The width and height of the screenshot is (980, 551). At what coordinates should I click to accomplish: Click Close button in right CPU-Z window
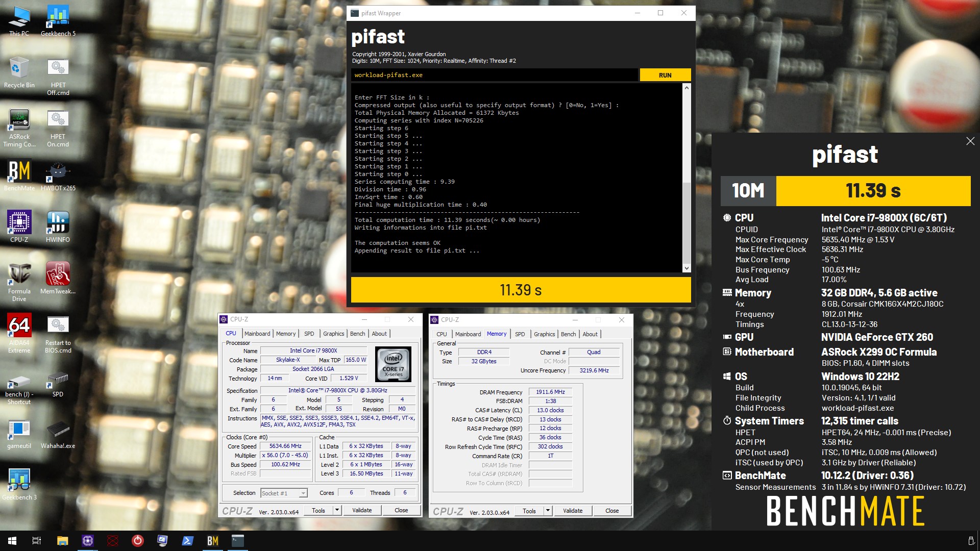coord(612,511)
